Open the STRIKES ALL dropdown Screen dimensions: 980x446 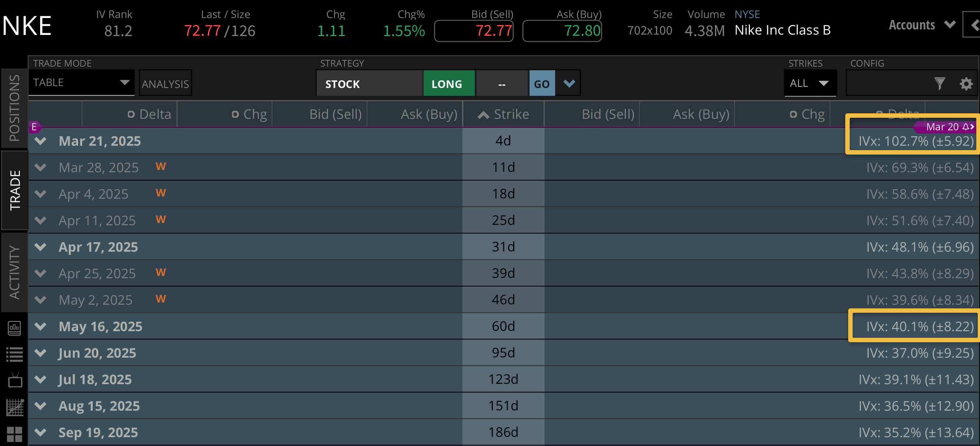pos(810,83)
